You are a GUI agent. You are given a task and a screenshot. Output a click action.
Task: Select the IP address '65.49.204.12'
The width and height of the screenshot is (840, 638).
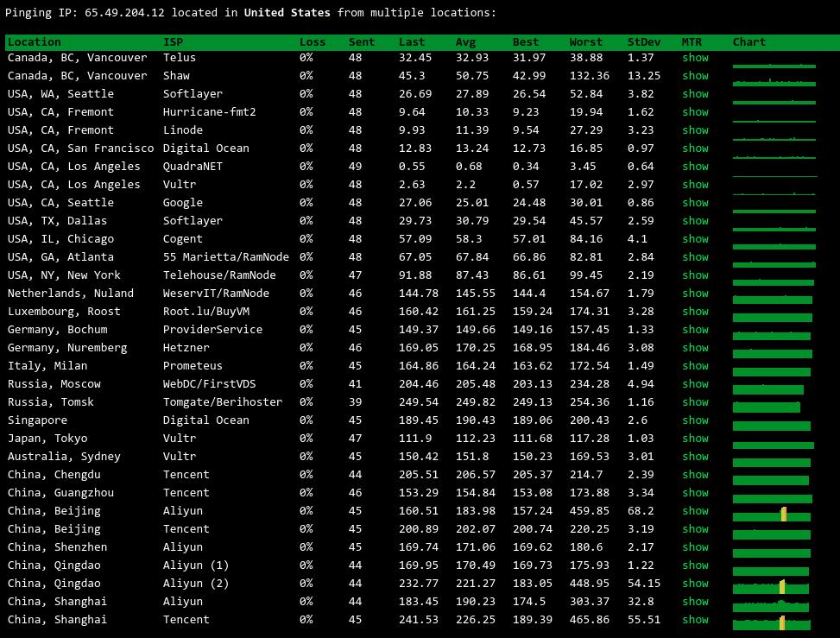click(x=124, y=13)
